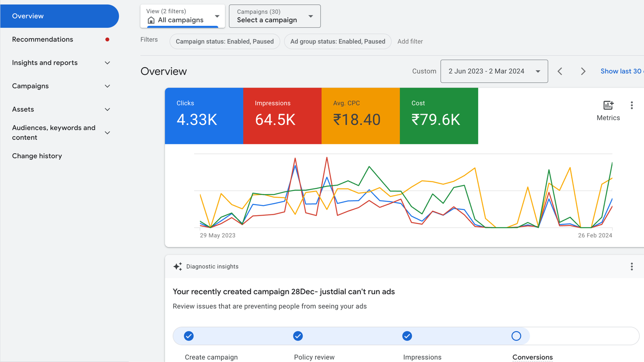
Task: Open Change history in the sidebar
Action: point(37,156)
